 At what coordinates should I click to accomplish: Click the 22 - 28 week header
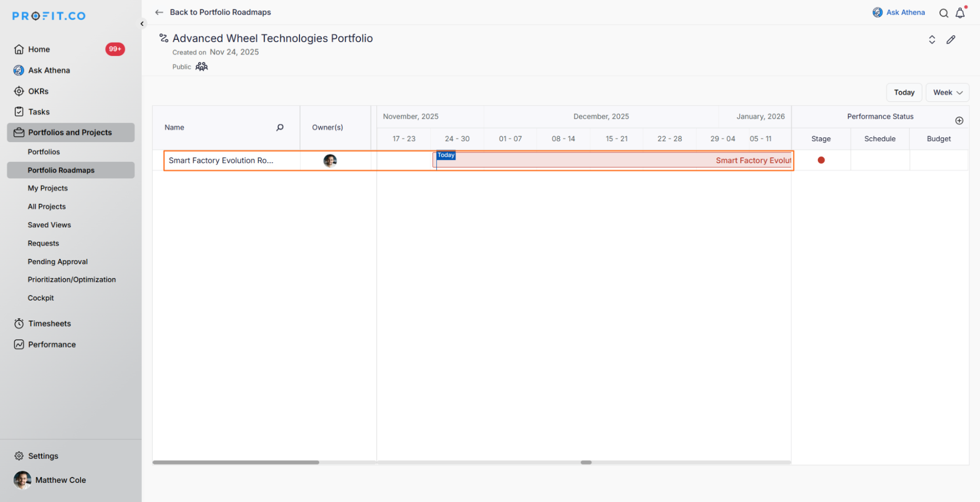pos(670,139)
